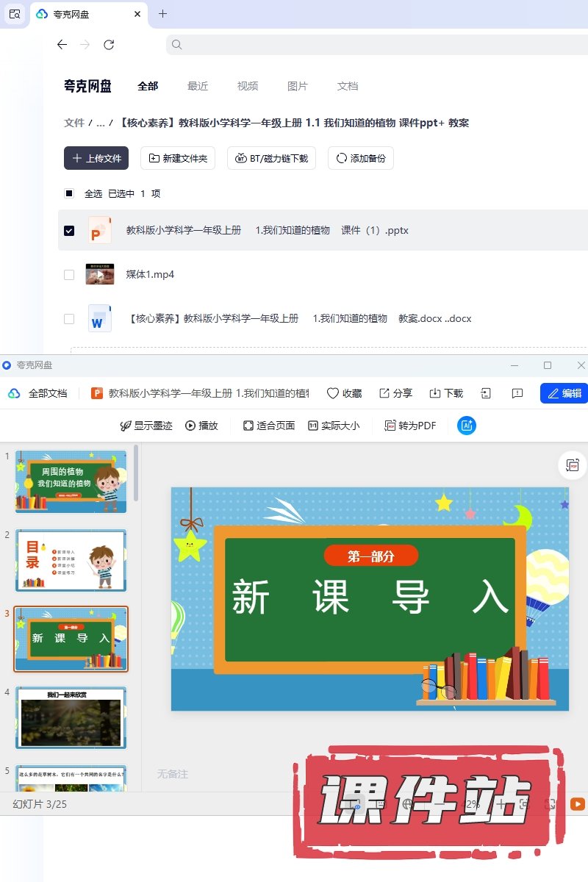The width and height of the screenshot is (588, 882).
Task: Select slide 2 目录 thumbnail
Action: click(71, 560)
